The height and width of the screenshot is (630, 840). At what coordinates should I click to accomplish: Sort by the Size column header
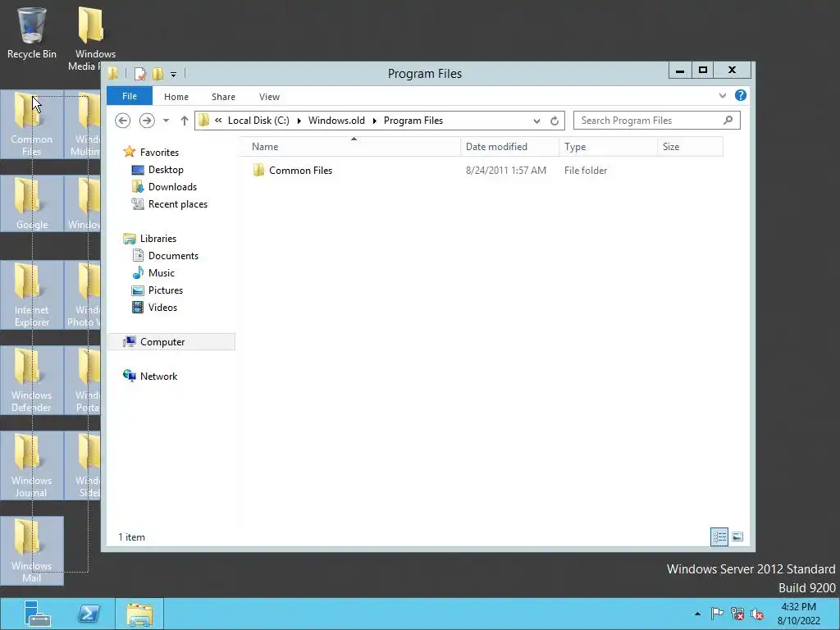pyautogui.click(x=690, y=147)
